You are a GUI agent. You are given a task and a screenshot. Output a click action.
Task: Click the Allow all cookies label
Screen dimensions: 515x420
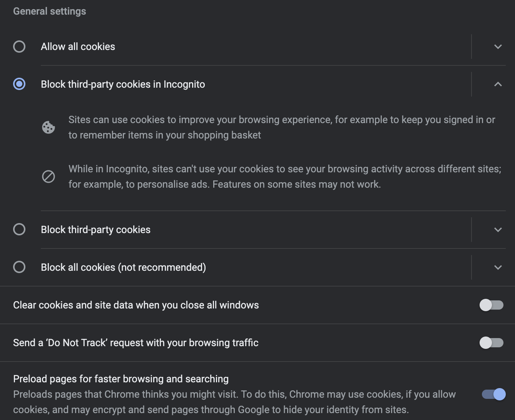(78, 47)
